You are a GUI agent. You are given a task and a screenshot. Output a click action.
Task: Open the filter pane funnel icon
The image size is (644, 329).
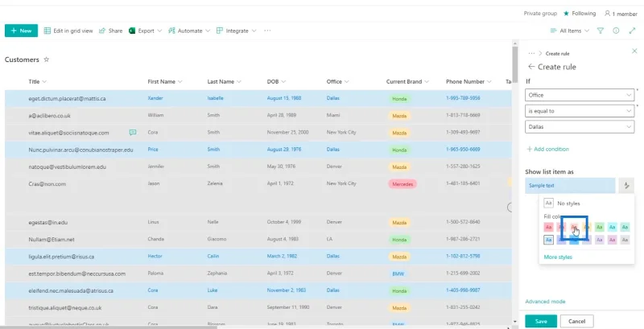coord(601,31)
